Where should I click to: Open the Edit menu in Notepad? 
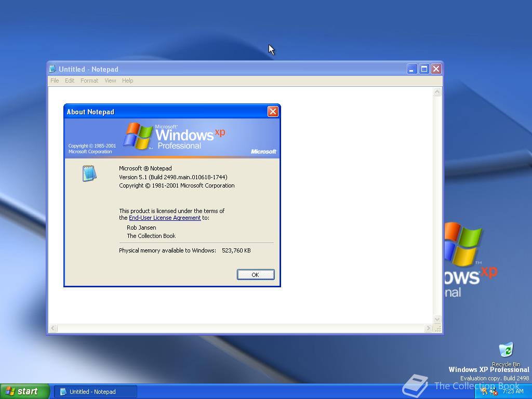pos(70,81)
